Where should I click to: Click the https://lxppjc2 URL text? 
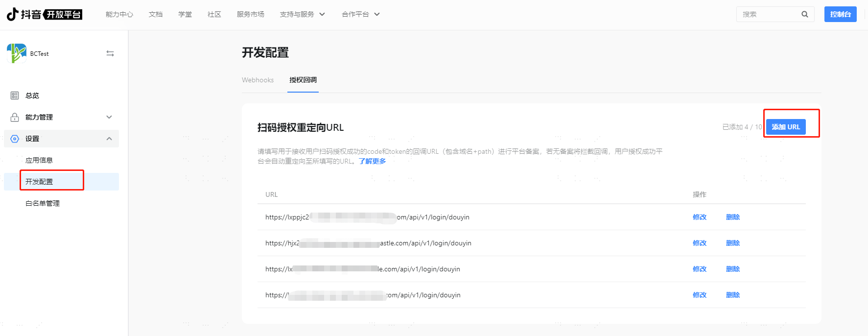[367, 217]
